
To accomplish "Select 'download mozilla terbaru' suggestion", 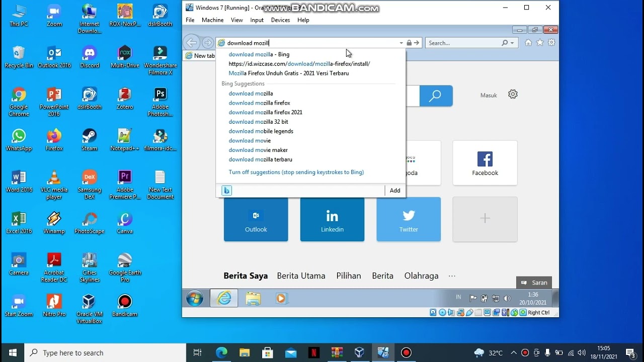I will pos(261,159).
